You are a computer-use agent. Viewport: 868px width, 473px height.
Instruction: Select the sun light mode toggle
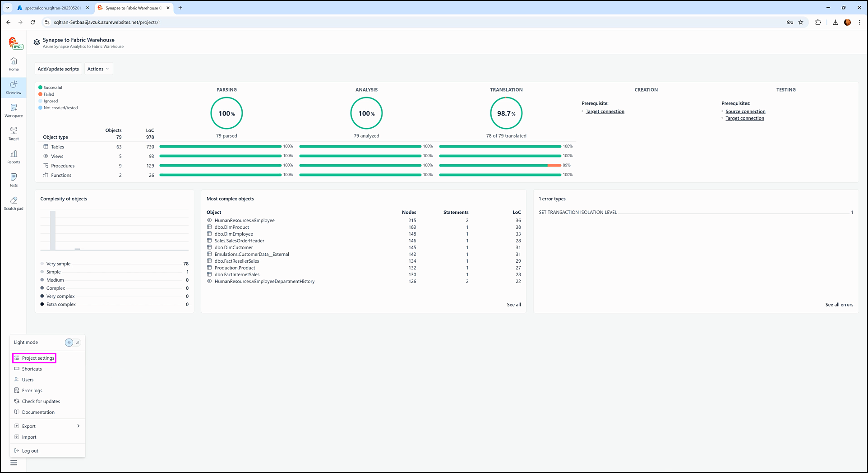[69, 343]
